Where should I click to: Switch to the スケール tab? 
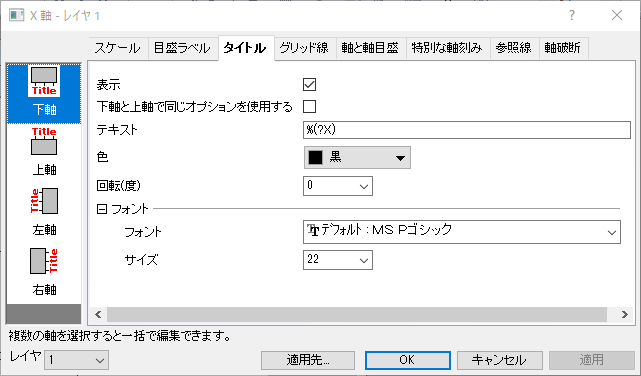click(118, 48)
